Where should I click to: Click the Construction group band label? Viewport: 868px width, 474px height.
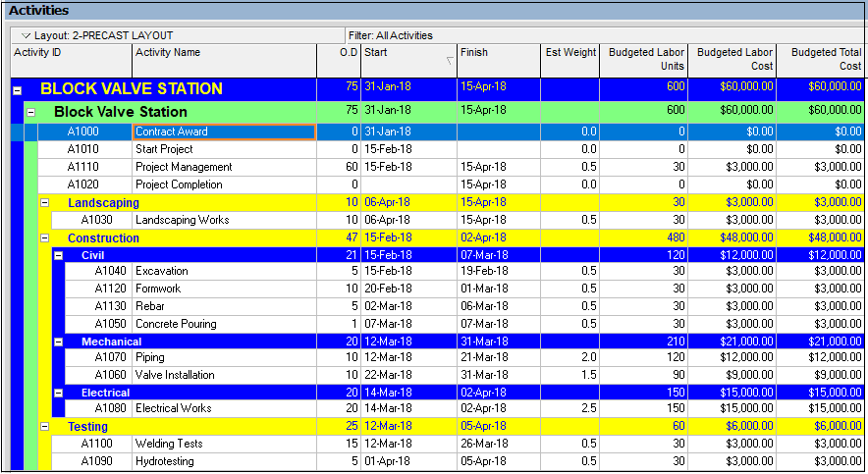pyautogui.click(x=103, y=238)
